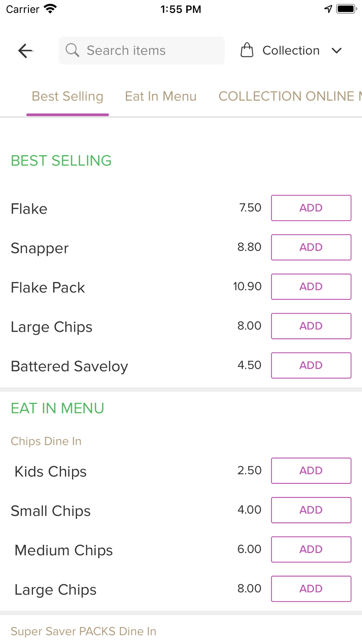Screen dimensions: 362x644
Task: Open the Small Chips item name
Action: click(x=51, y=511)
